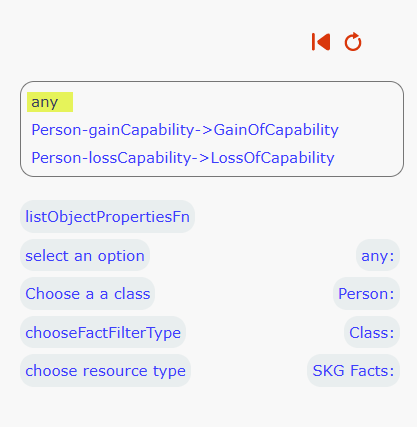The width and height of the screenshot is (417, 427).
Task: Return to the fact filter type selection
Action: click(103, 332)
